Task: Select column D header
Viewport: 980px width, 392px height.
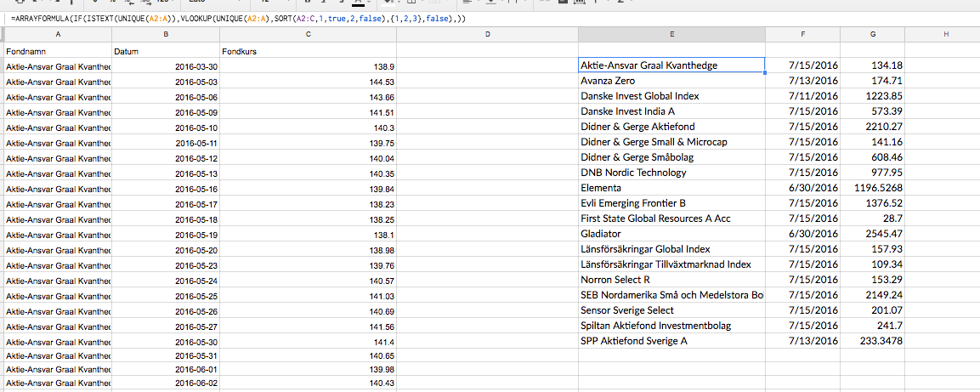Action: (x=488, y=35)
